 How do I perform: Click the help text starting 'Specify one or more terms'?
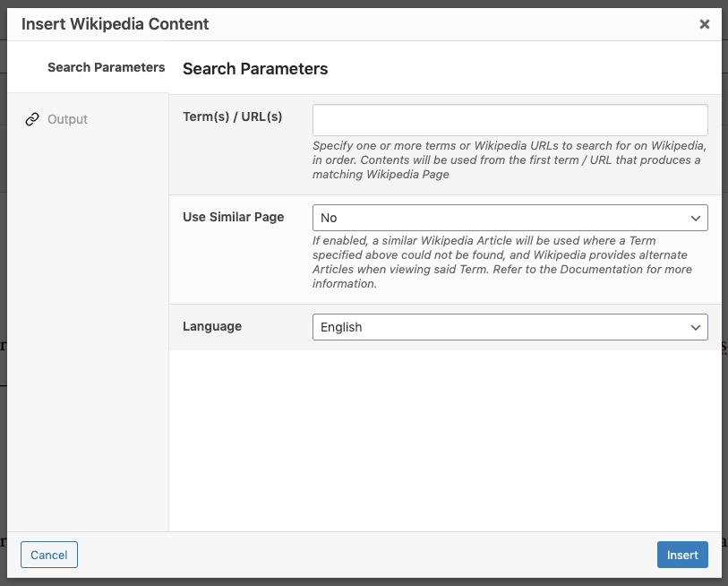[509, 159]
